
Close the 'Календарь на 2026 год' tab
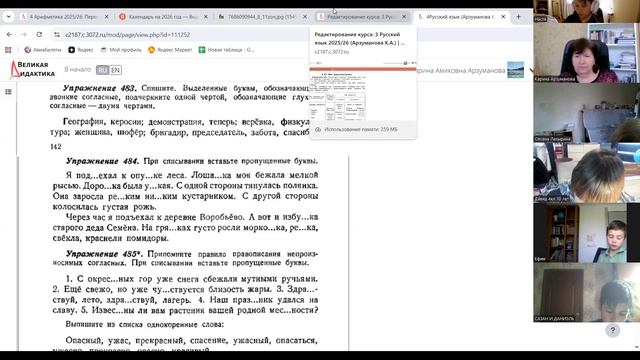pos(206,17)
